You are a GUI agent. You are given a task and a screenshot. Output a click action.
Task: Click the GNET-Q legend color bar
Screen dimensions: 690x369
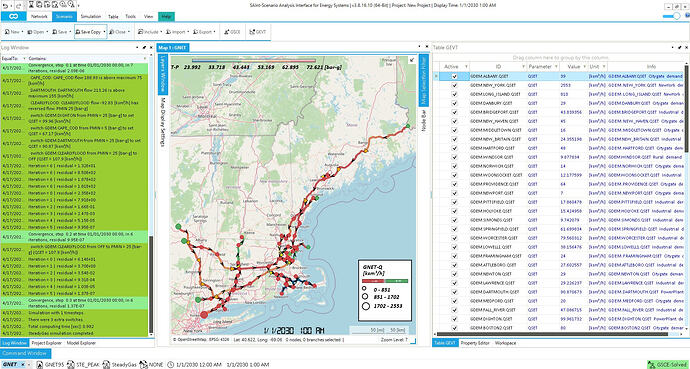point(385,281)
